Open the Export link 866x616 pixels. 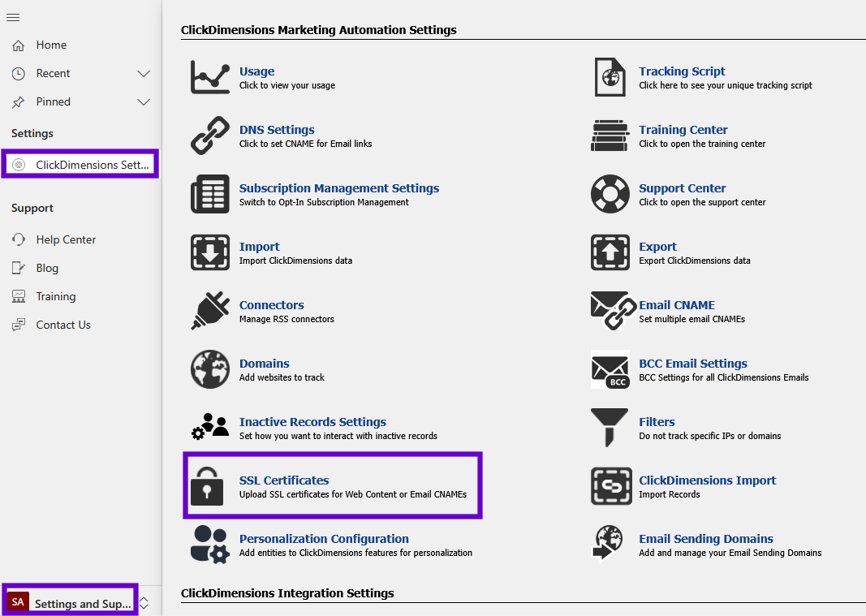(657, 247)
